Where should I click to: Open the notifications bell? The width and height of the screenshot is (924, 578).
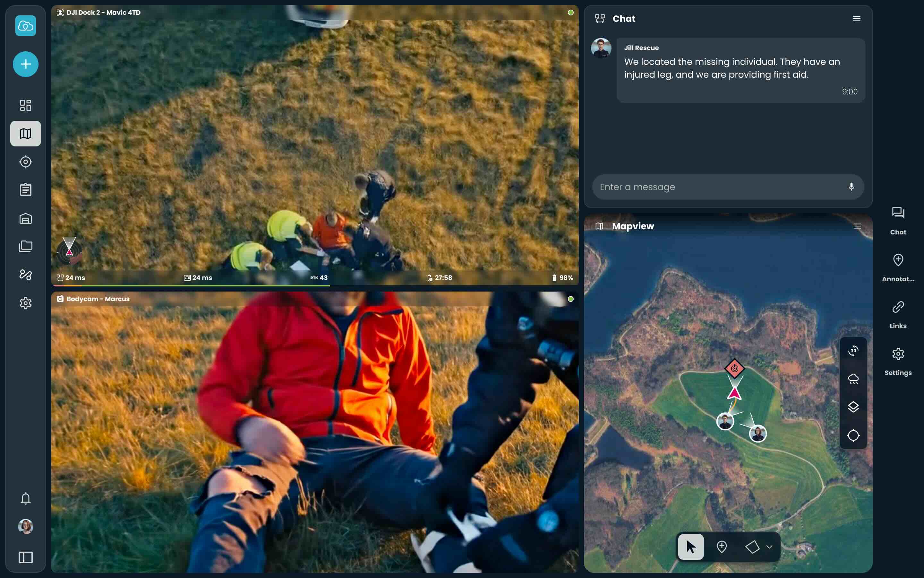pos(26,498)
